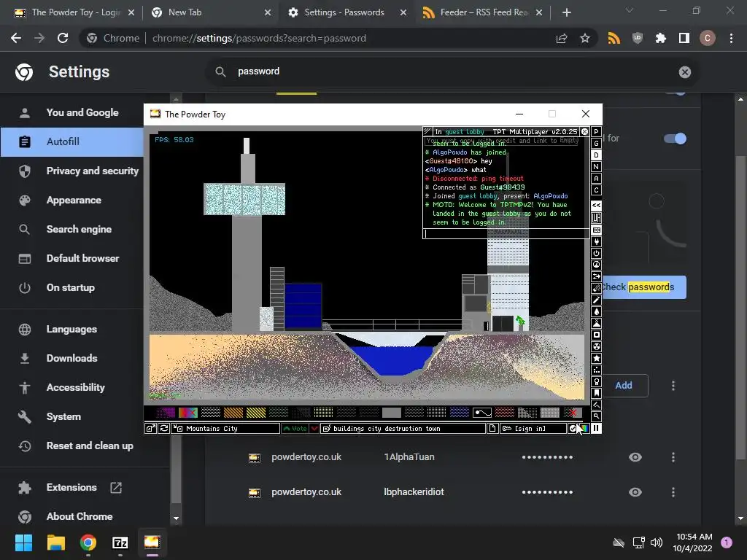Click the multiplayer chat input field

[x=506, y=233]
